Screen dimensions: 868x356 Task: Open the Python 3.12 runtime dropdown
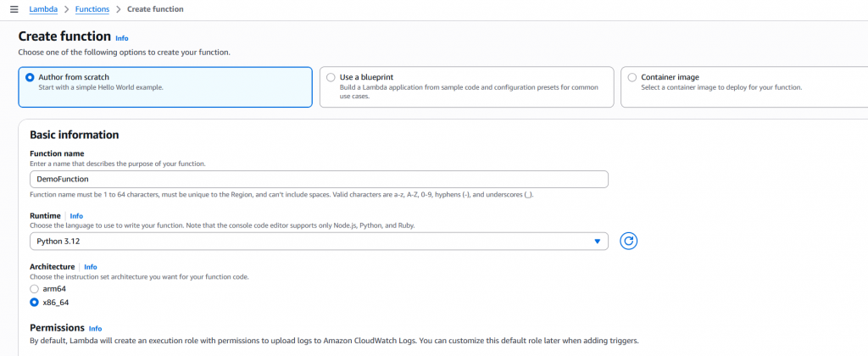[x=318, y=242]
